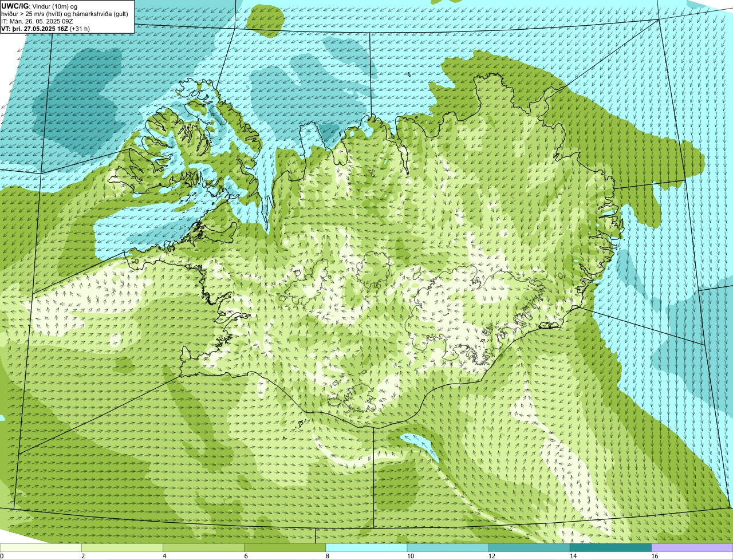Click the '14' label on the wind scale
Image resolution: width=733 pixels, height=560 pixels.
573,556
